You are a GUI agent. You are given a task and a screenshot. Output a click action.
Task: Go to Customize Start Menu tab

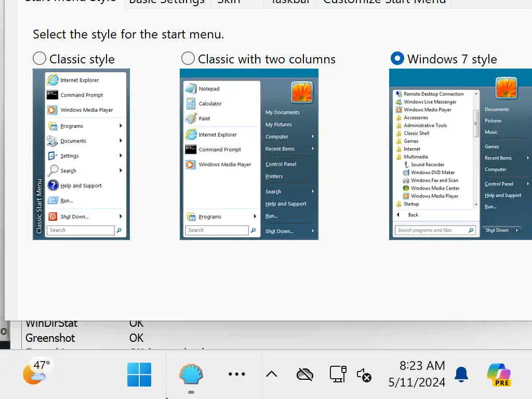coord(384,2)
